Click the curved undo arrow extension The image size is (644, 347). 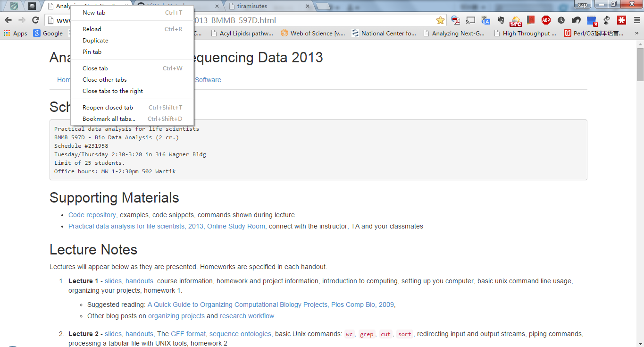click(x=576, y=20)
